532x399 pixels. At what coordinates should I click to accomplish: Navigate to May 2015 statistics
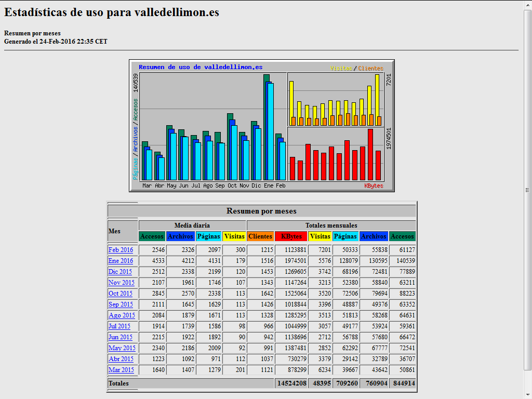[122, 348]
